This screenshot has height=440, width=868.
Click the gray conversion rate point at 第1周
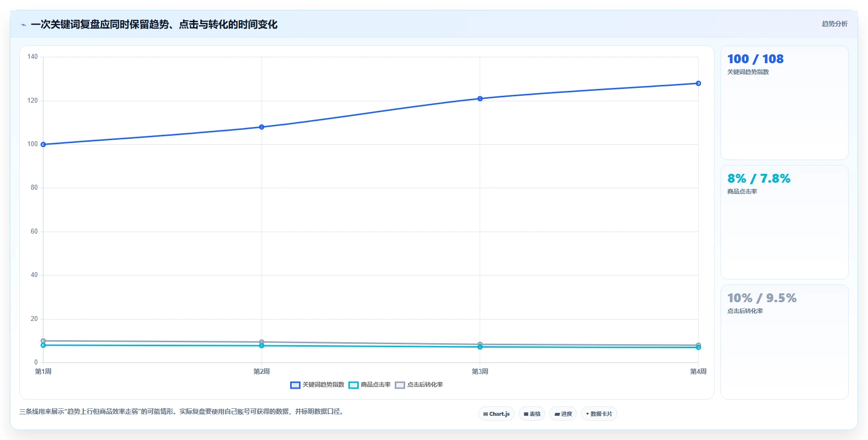(43, 341)
